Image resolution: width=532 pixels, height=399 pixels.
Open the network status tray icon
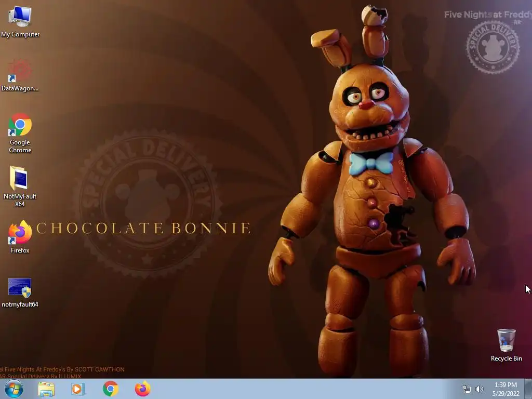pyautogui.click(x=467, y=389)
